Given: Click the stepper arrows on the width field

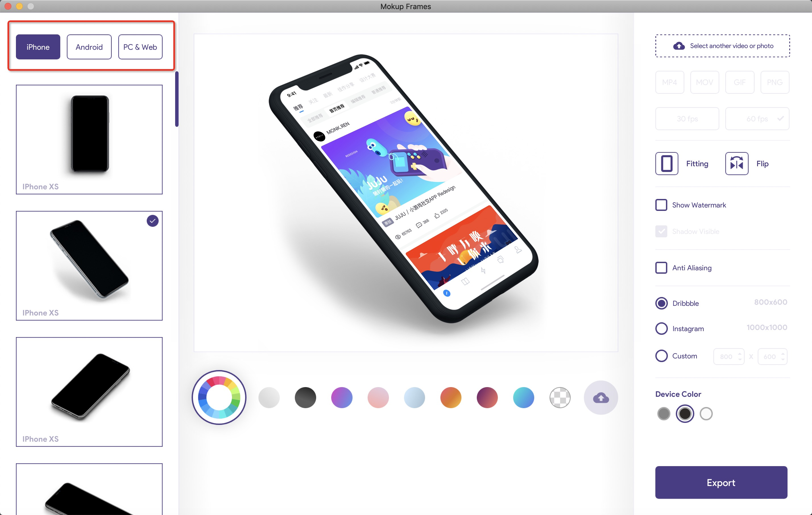Looking at the screenshot, I should click(739, 357).
